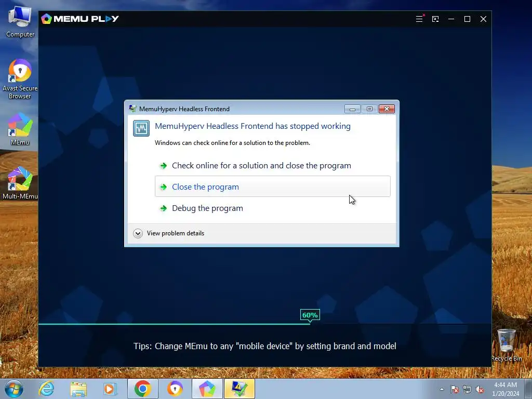Select Close the program option

pos(273,187)
